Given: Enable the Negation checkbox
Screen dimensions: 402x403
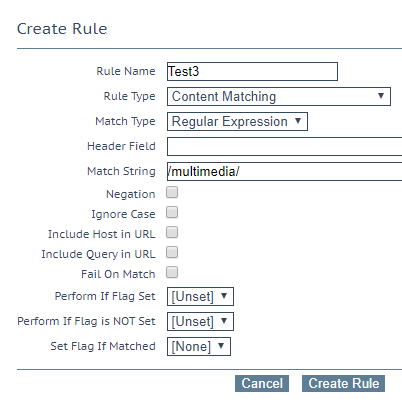Looking at the screenshot, I should [x=172, y=192].
